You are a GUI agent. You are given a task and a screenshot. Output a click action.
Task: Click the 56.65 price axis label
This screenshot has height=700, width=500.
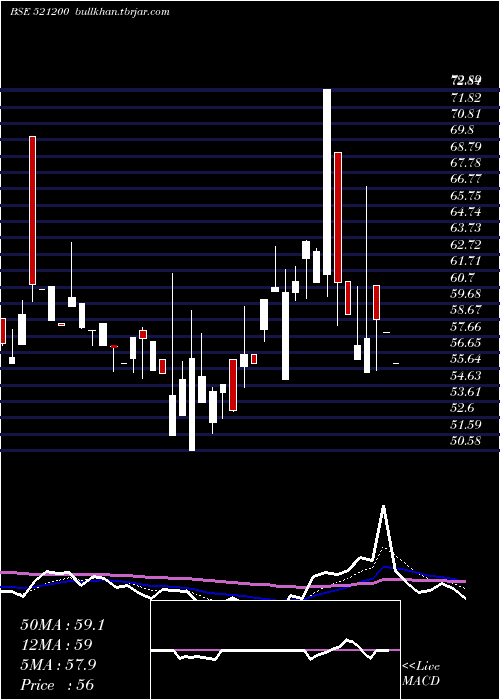click(x=466, y=343)
